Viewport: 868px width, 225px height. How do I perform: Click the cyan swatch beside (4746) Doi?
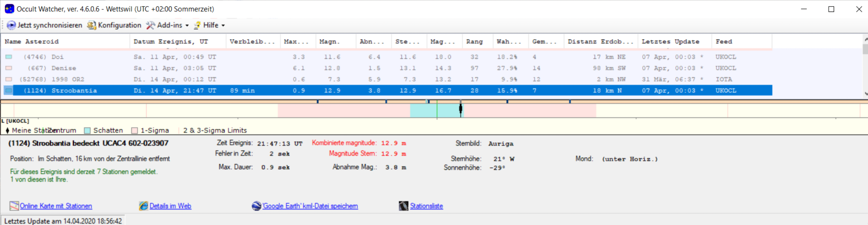coord(9,57)
